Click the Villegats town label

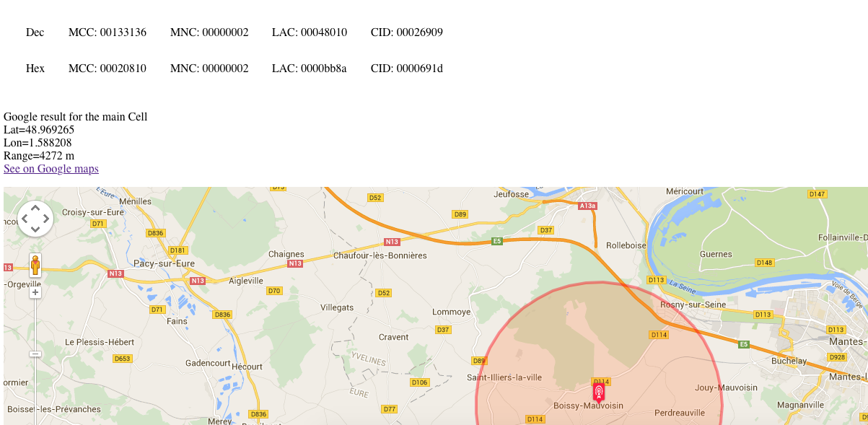pyautogui.click(x=337, y=307)
